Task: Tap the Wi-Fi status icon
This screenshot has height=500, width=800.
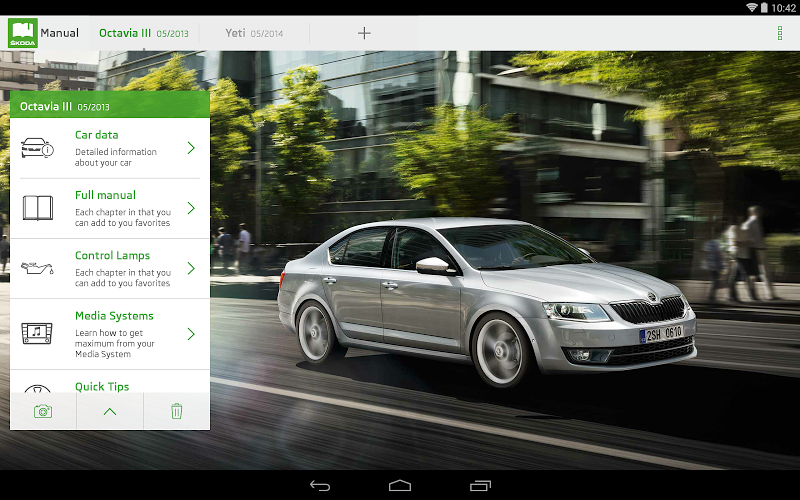Action: coord(752,7)
